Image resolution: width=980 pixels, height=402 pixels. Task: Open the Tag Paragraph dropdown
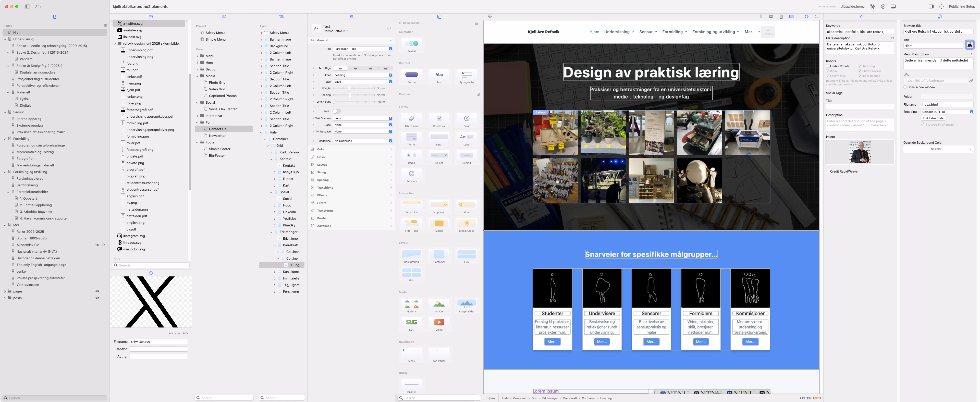pyautogui.click(x=363, y=49)
